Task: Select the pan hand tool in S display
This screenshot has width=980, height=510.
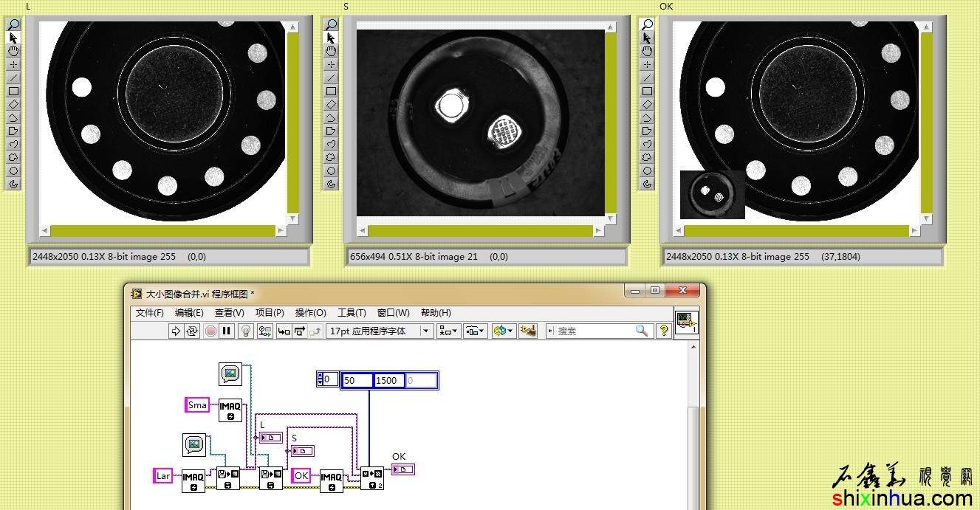Action: [x=331, y=51]
